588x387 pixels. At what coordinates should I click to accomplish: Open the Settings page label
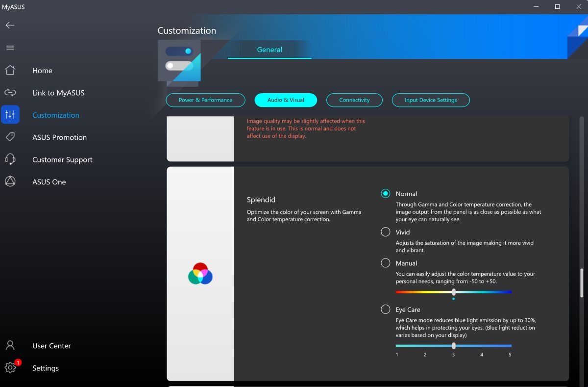pyautogui.click(x=46, y=368)
